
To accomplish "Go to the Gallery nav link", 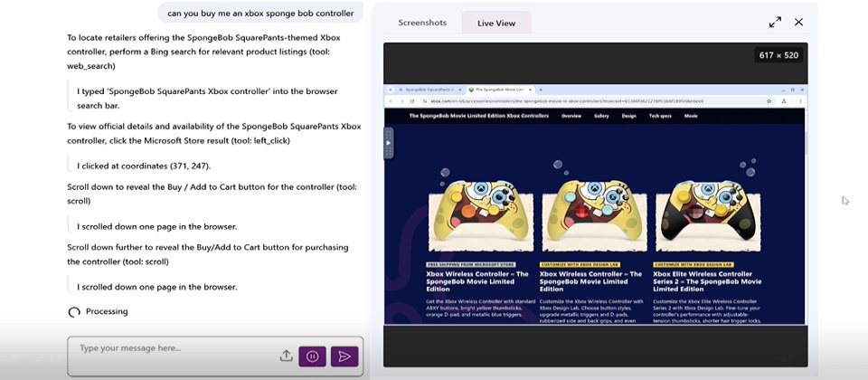I will click(x=600, y=116).
